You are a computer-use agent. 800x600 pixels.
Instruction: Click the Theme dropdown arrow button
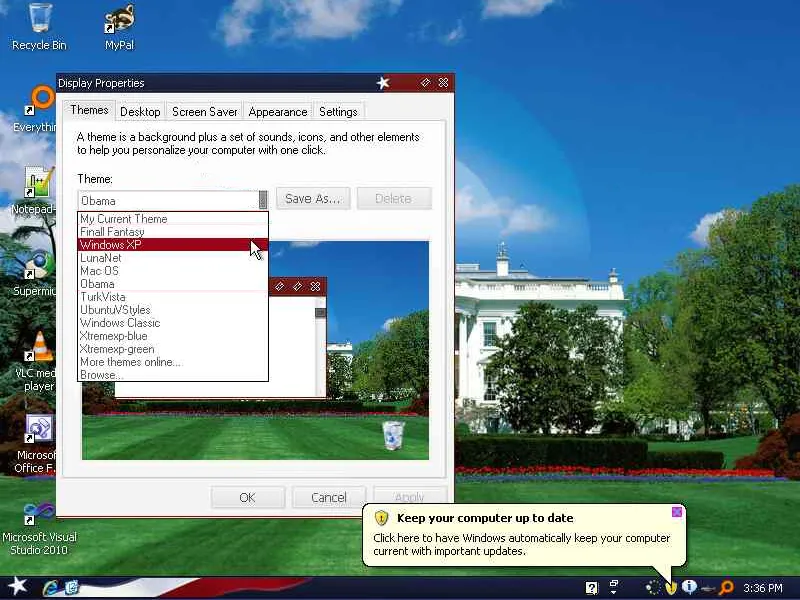tap(263, 200)
